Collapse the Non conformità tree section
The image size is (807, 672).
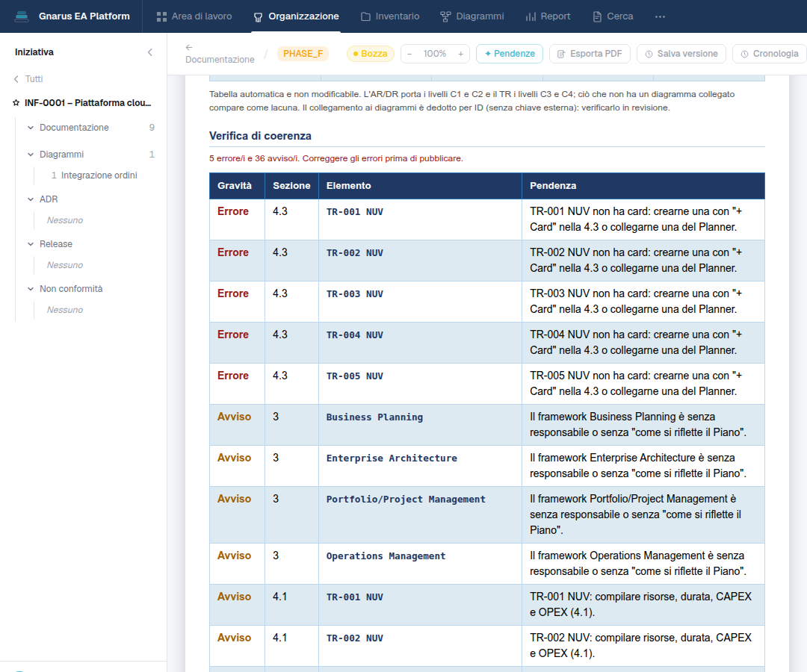(x=31, y=289)
